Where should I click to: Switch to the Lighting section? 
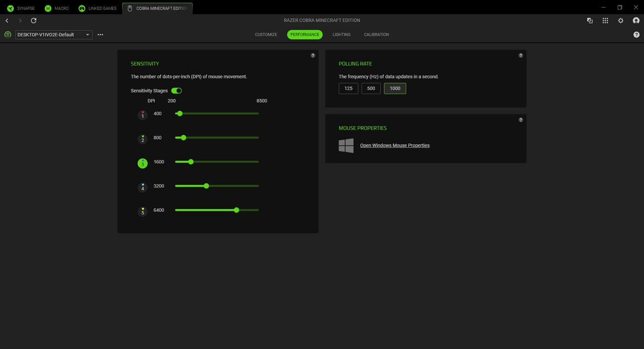[x=341, y=35]
